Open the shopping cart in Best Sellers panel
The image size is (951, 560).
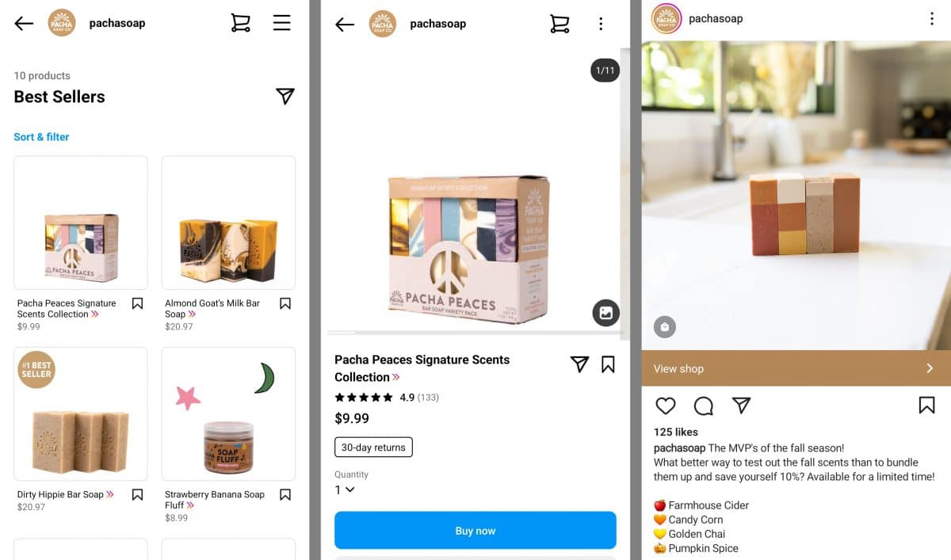[x=241, y=23]
